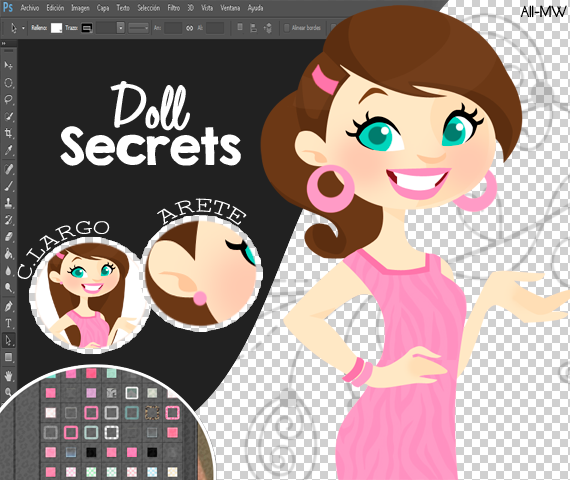Select the Quick Selection tool

(x=8, y=116)
